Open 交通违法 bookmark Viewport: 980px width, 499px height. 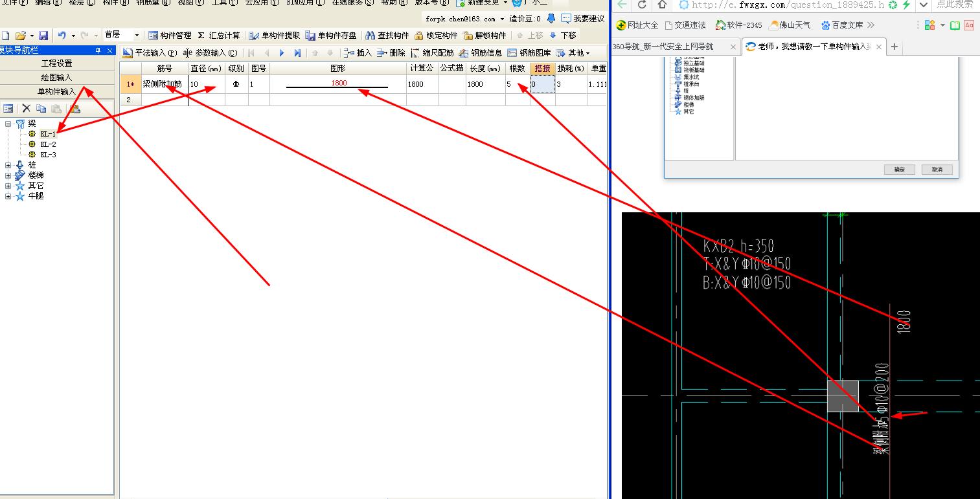pos(685,25)
